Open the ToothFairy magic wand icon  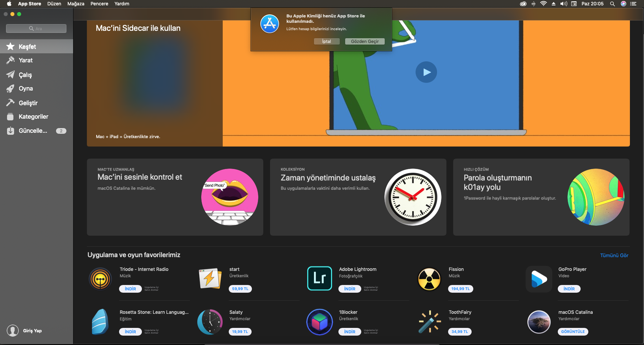coord(429,322)
